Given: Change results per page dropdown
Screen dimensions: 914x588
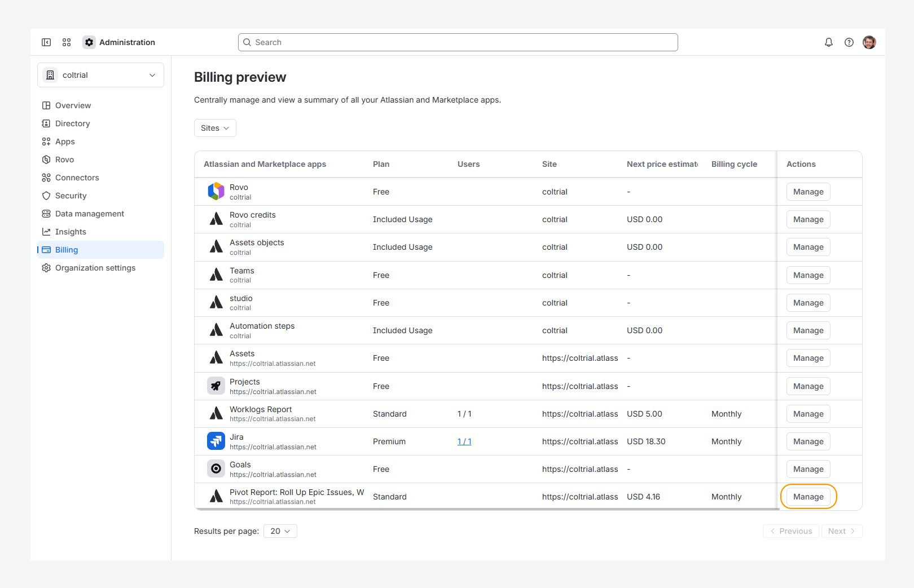Looking at the screenshot, I should (280, 531).
